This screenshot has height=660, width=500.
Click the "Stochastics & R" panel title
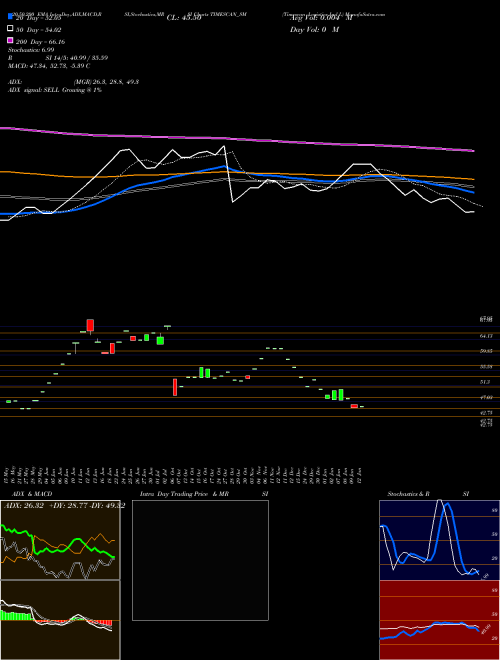click(x=408, y=494)
